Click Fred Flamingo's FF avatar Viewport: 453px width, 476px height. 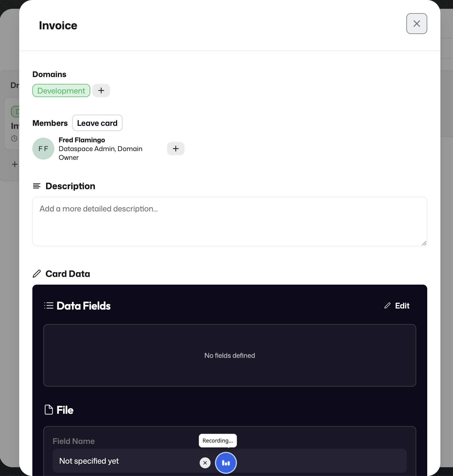click(43, 149)
